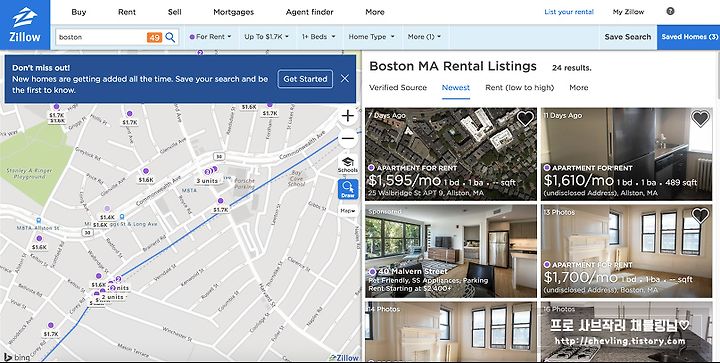Open More sort options in listings
This screenshot has height=363, width=720.
[579, 87]
